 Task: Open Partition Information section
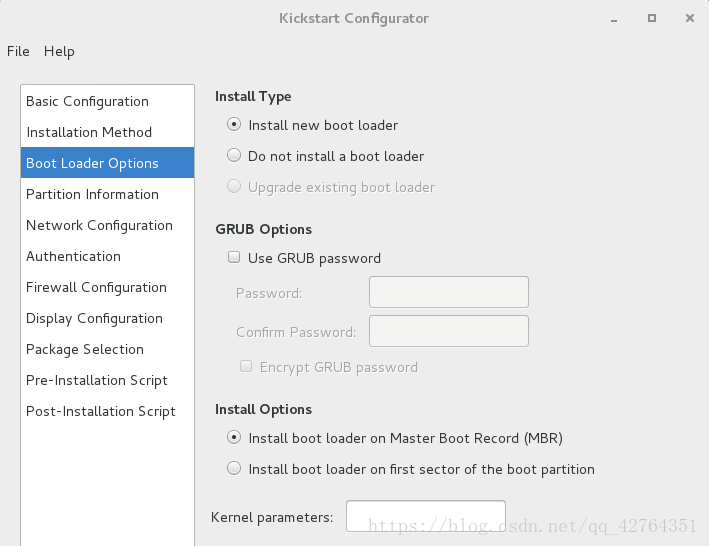coord(107,194)
